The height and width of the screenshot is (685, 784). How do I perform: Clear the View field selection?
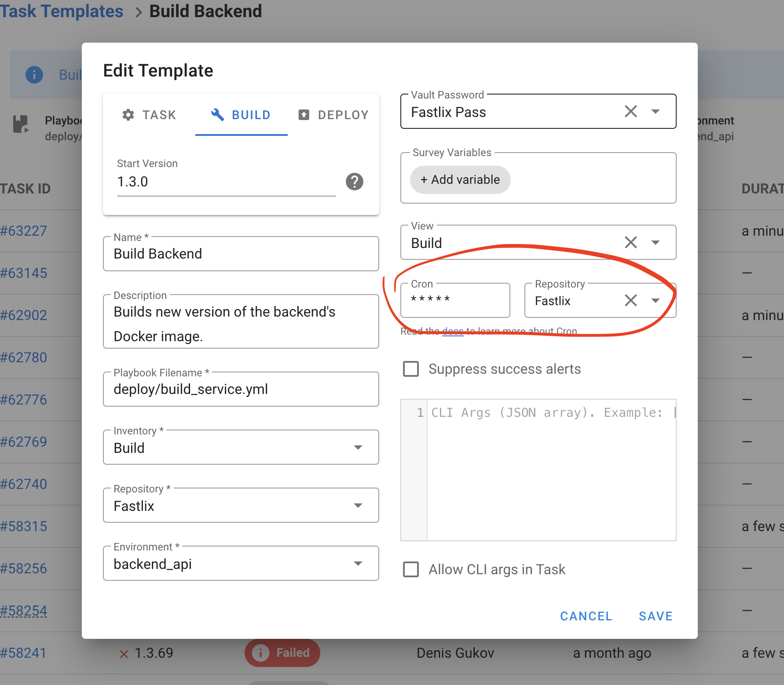click(630, 242)
